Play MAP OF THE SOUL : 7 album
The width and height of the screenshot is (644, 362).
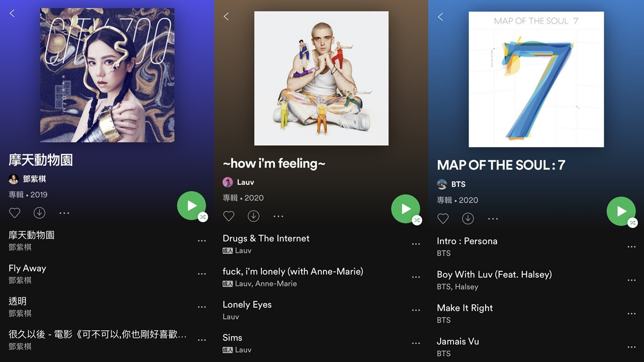(x=621, y=211)
